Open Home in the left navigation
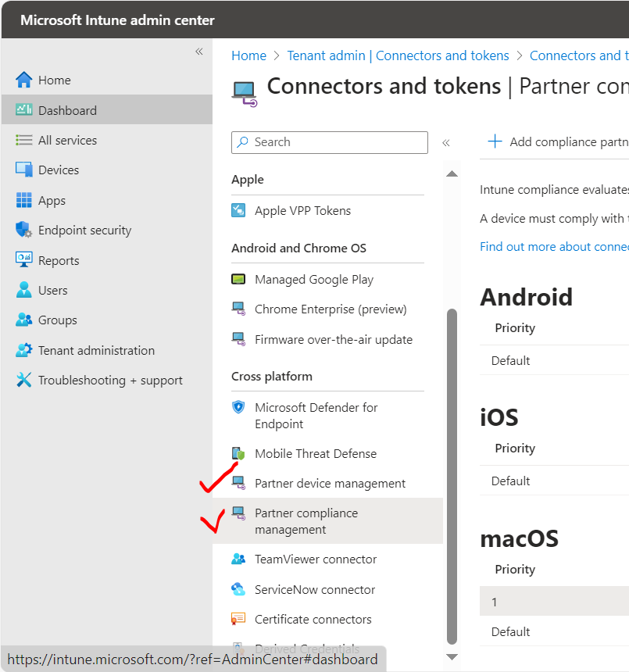This screenshot has width=629, height=672. pyautogui.click(x=107, y=80)
